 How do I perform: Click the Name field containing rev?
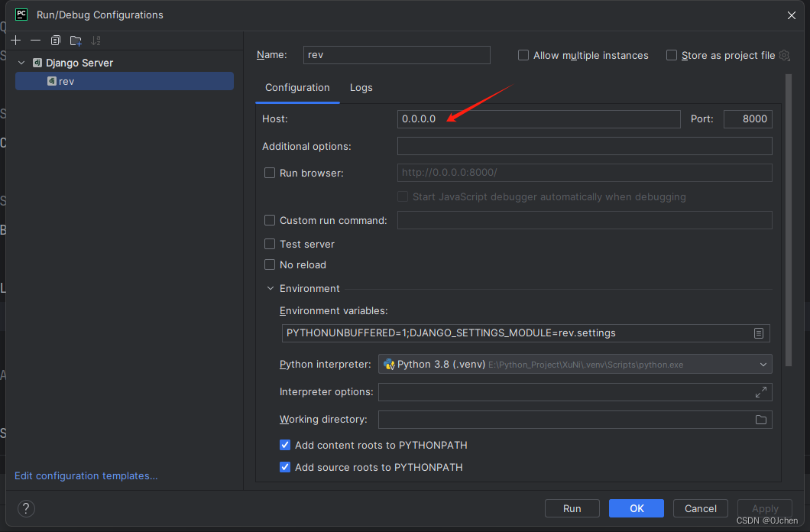397,55
